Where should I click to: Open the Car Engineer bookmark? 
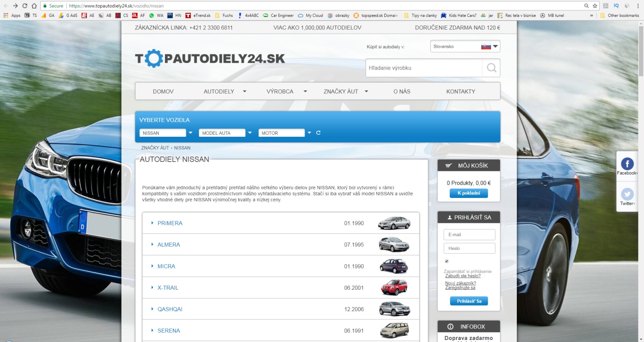(x=278, y=15)
